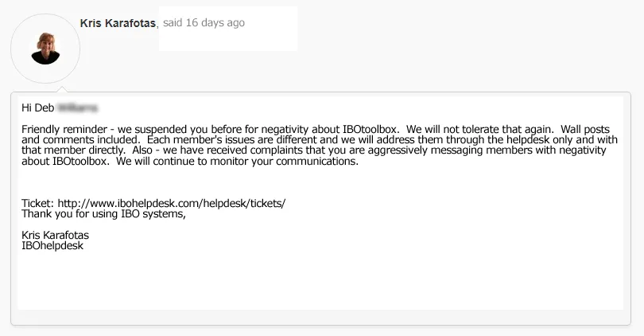Select the 'Wall posts' words in the message

tap(585, 129)
